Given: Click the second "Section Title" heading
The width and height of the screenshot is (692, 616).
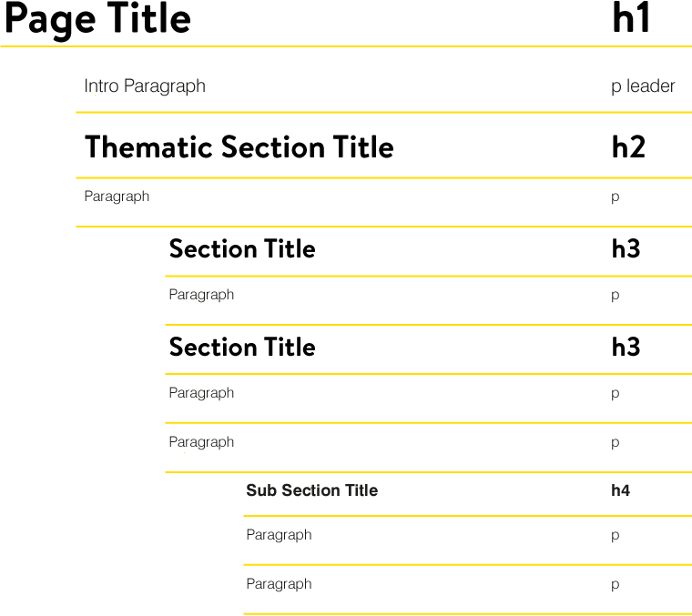Looking at the screenshot, I should 242,348.
